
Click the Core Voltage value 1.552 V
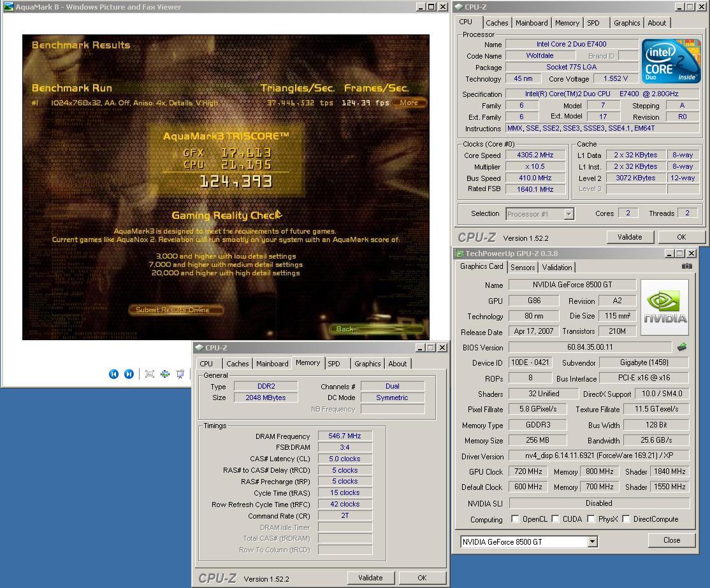tap(616, 78)
